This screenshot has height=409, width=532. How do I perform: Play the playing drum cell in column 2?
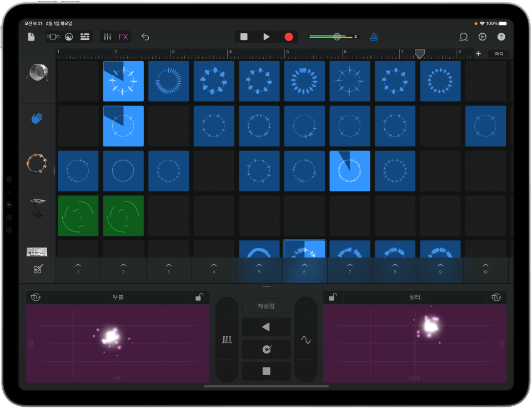(123, 81)
